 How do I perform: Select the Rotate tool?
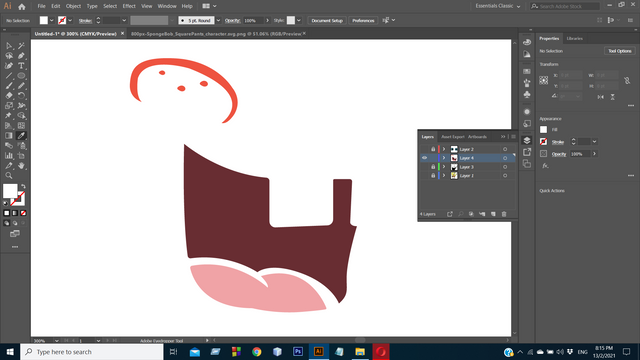[x=21, y=96]
